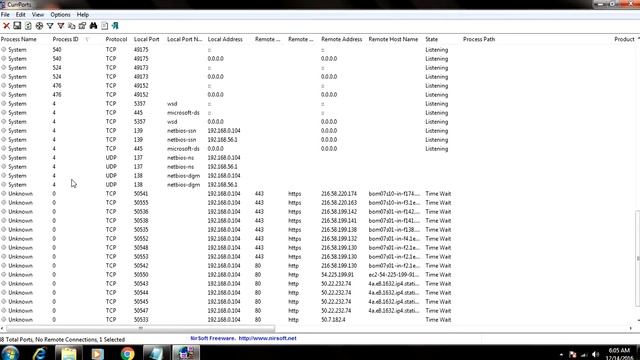Click the Action Center flag tray icon

(573, 355)
